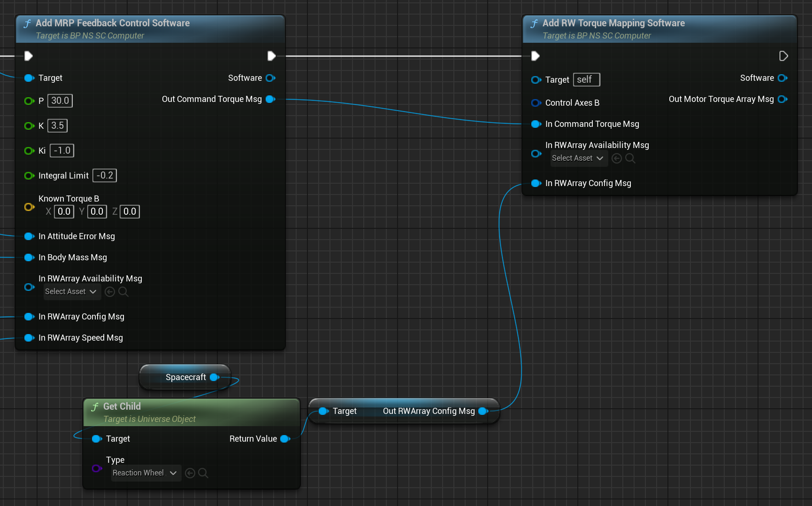Click the Known Torque B vector pin
Image resolution: width=812 pixels, height=506 pixels.
click(x=29, y=207)
